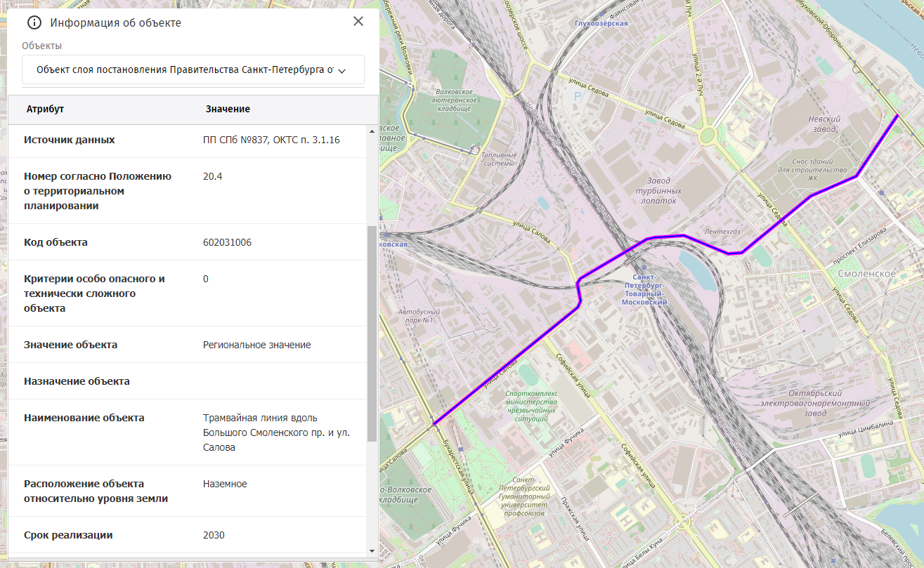Click the улица Седова roundabout on the map

point(707,135)
